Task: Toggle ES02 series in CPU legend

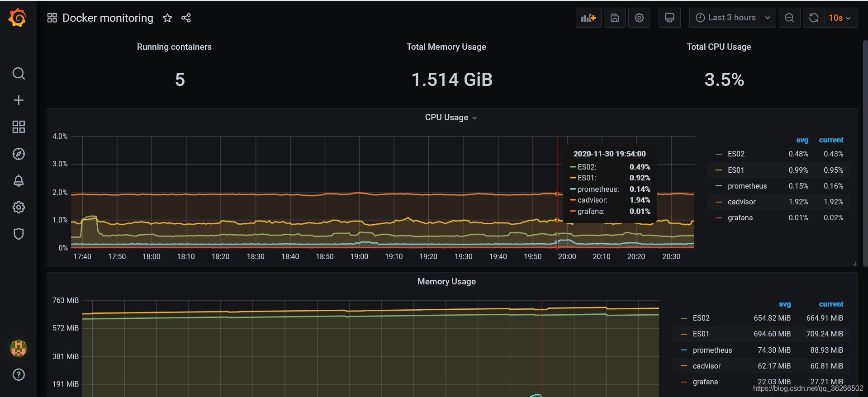Action: point(736,154)
